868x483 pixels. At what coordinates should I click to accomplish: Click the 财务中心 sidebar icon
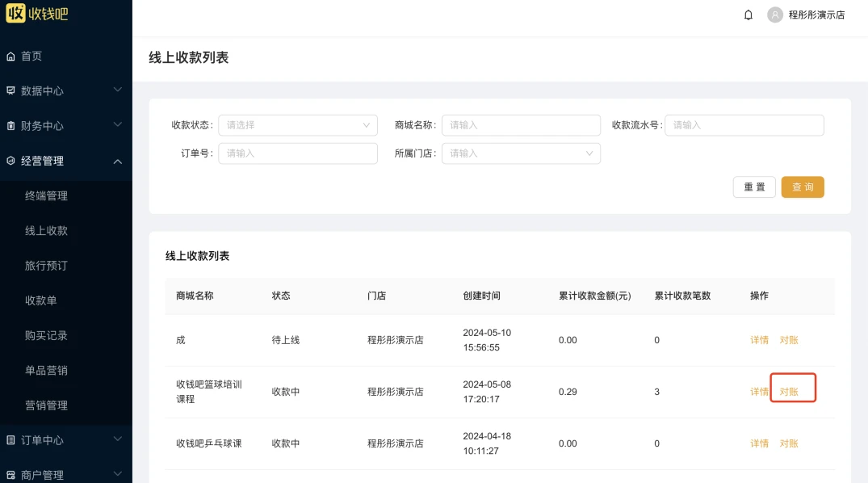pos(10,126)
